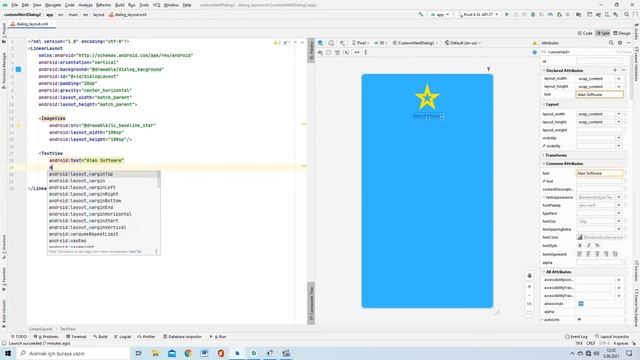Switch editor to Design view
Image resolution: width=640 pixels, height=360 pixels.
tap(622, 33)
